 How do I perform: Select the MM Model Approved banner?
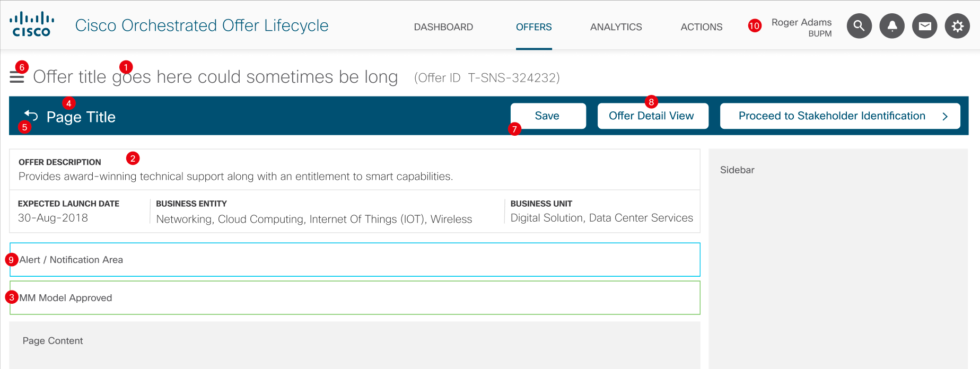click(355, 298)
